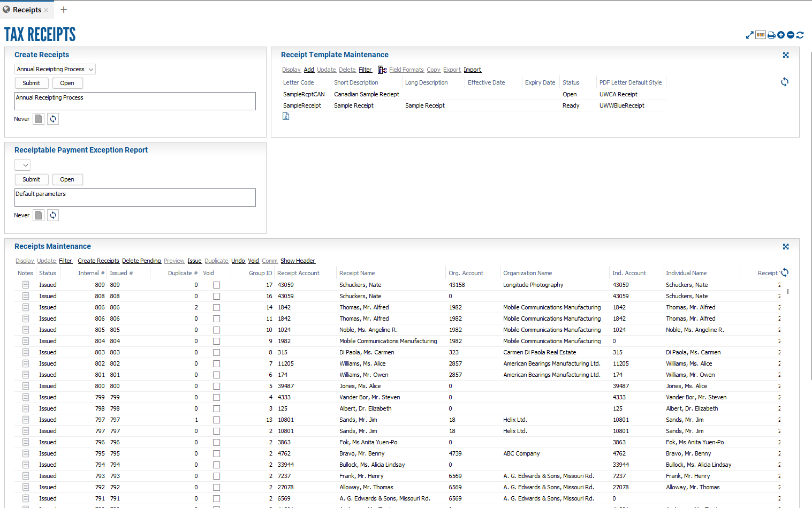Open notes icon for Di Paola row
This screenshot has width=812, height=508.
click(26, 352)
